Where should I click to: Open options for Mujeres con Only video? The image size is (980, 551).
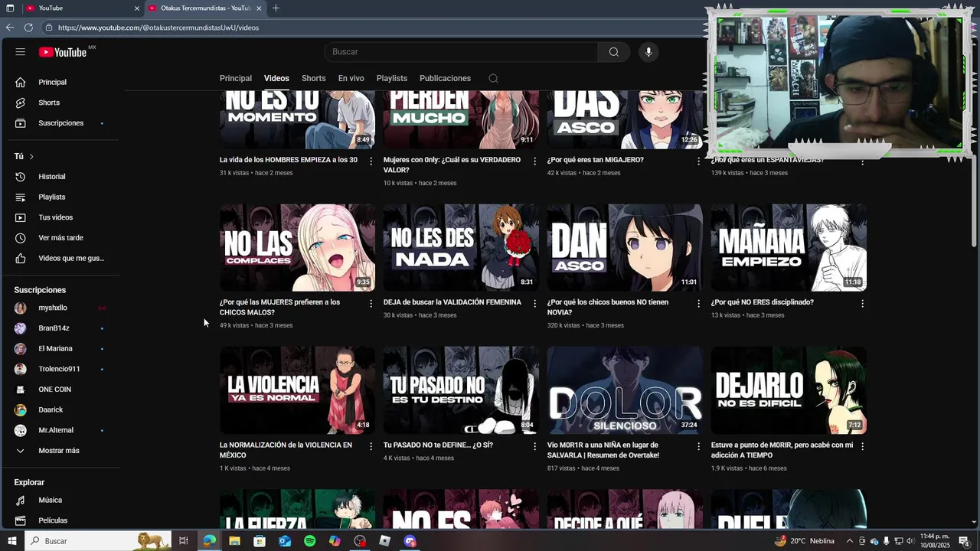pos(535,161)
